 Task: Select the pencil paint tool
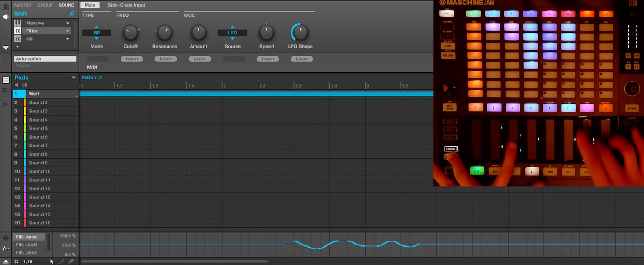pyautogui.click(x=61, y=262)
